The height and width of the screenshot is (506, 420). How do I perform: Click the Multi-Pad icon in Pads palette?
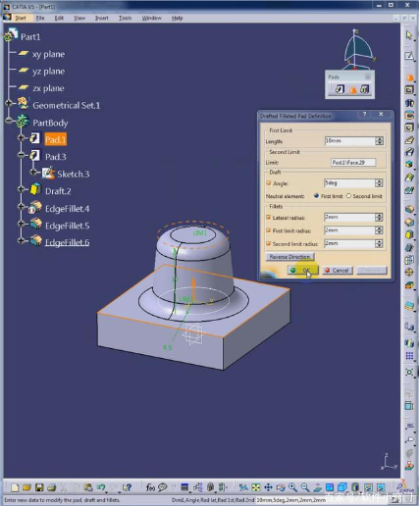pos(365,89)
